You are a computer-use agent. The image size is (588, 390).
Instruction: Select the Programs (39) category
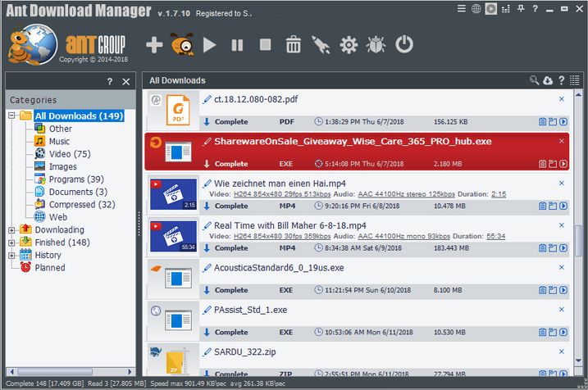(76, 179)
